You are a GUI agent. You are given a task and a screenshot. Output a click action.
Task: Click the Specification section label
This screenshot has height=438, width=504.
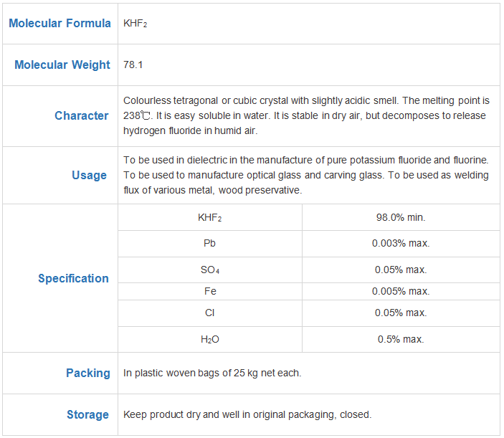[x=74, y=278]
